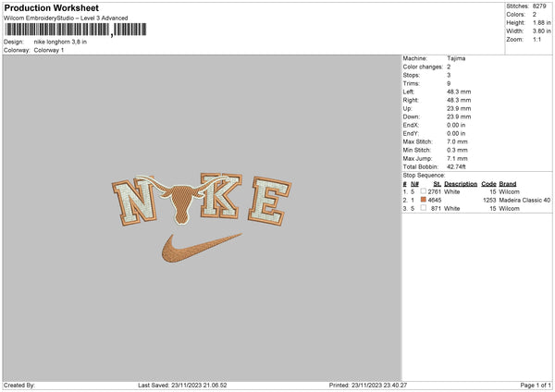The height and width of the screenshot is (392, 555).
Task: Click 'White' description in stop row 3
Action: pos(452,208)
